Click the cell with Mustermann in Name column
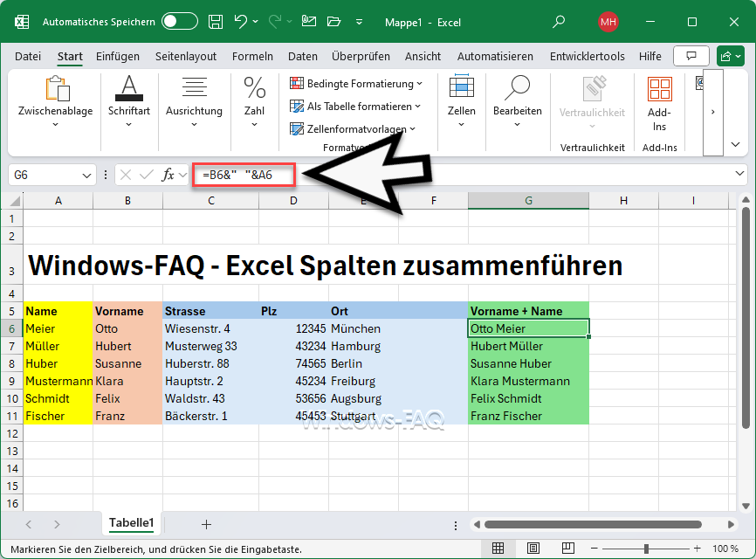Image resolution: width=756 pixels, height=559 pixels. (x=58, y=381)
